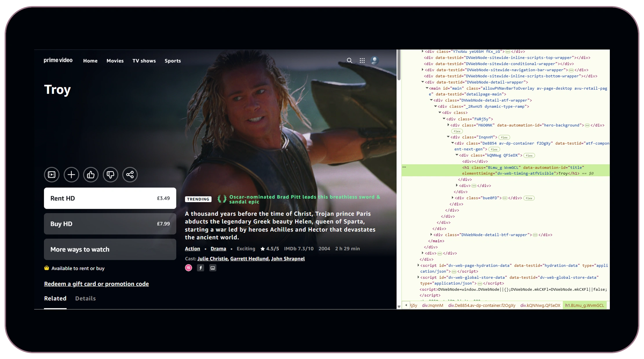Screen dimensions: 644x359
Task: Open the user profile avatar
Action: [x=375, y=60]
